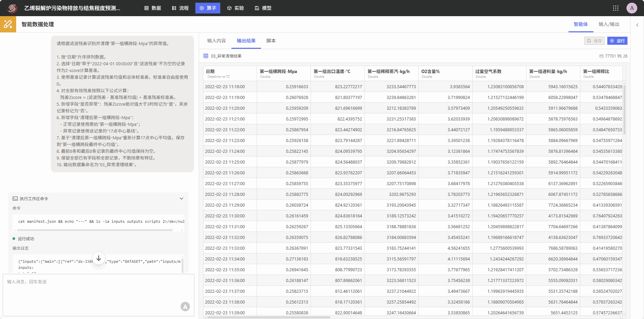Click the 保存 button
The width and height of the screenshot is (644, 319).
click(x=594, y=41)
